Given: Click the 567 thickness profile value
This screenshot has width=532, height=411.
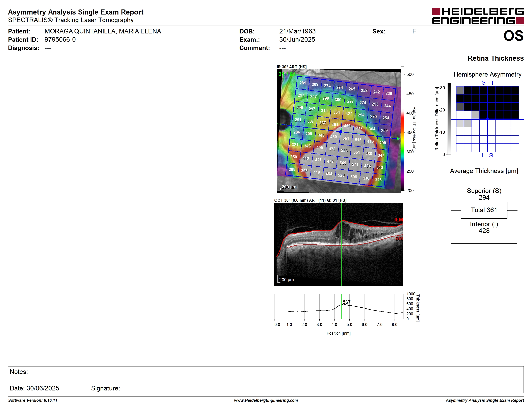Looking at the screenshot, I should (x=347, y=302).
